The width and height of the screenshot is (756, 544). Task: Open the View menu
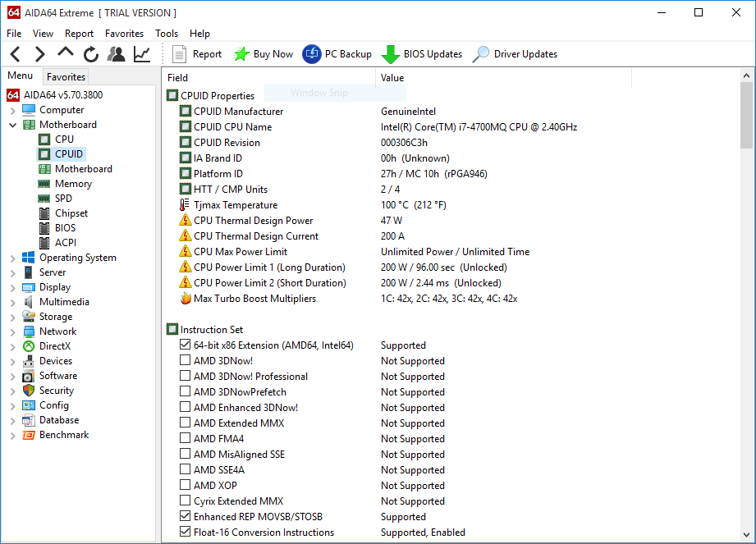click(43, 34)
